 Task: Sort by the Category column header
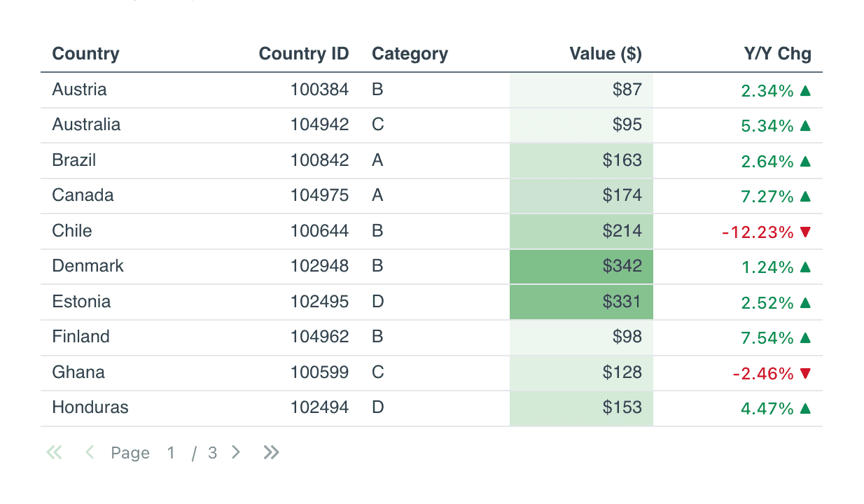coord(410,54)
